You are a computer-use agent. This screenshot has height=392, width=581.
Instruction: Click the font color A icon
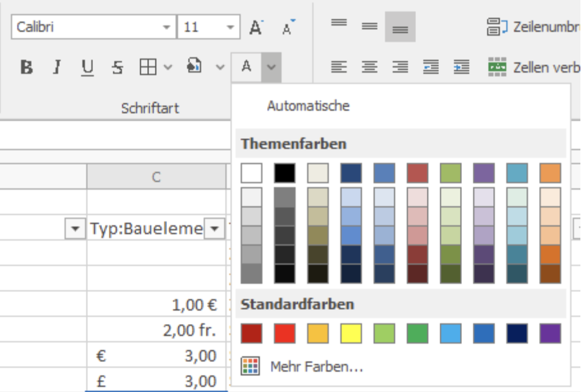click(x=247, y=67)
